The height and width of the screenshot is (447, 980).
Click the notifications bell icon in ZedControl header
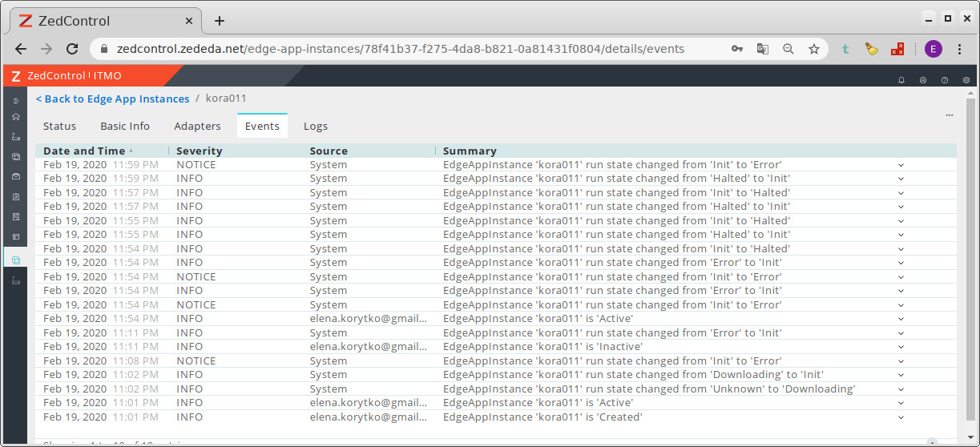[901, 80]
